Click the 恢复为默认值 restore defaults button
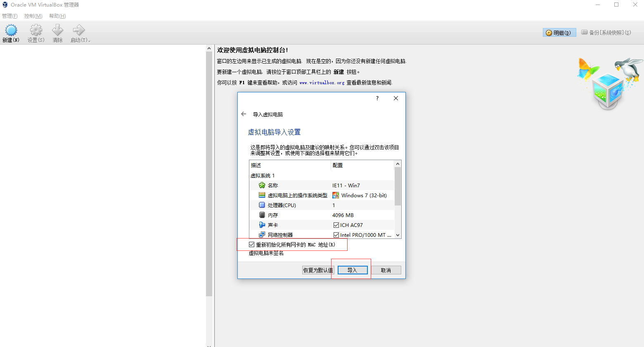 point(318,270)
